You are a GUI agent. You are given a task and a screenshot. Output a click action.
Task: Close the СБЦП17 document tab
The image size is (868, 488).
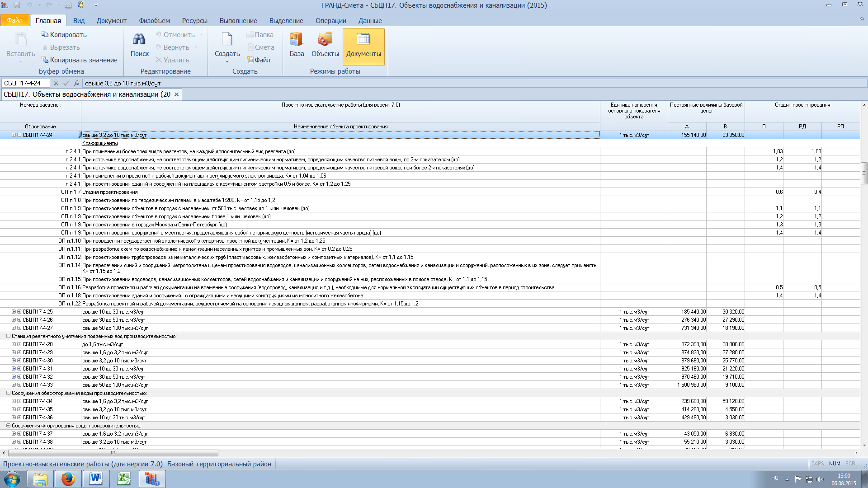[x=177, y=94]
